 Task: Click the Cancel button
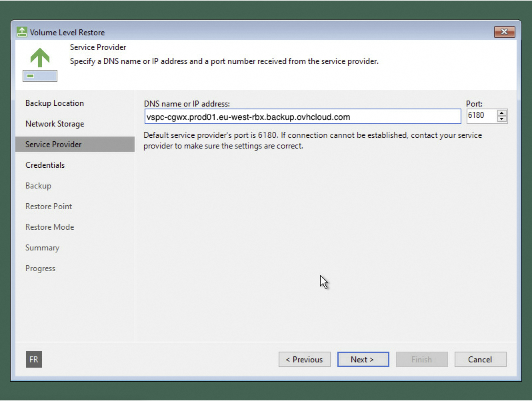tap(480, 360)
